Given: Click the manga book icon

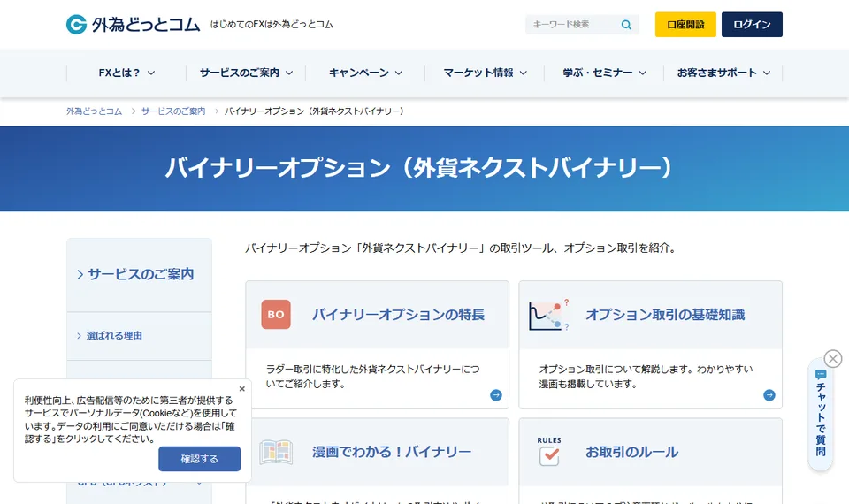Looking at the screenshot, I should coord(276,452).
